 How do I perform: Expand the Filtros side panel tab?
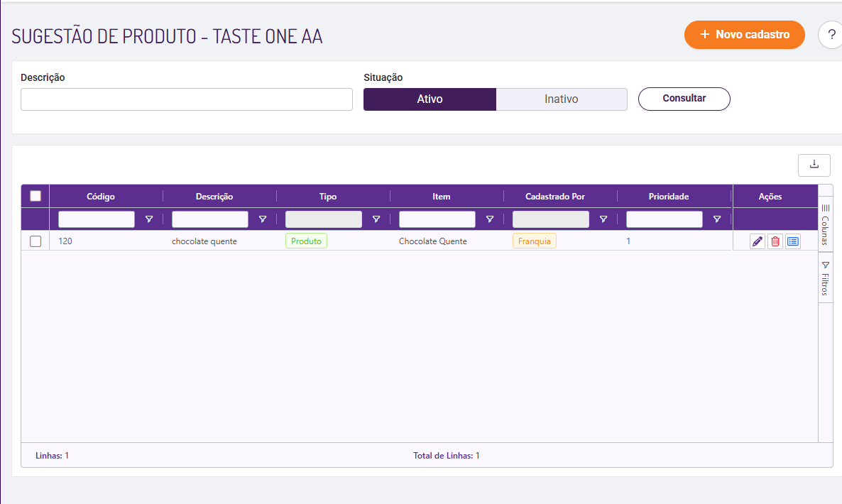coord(826,278)
